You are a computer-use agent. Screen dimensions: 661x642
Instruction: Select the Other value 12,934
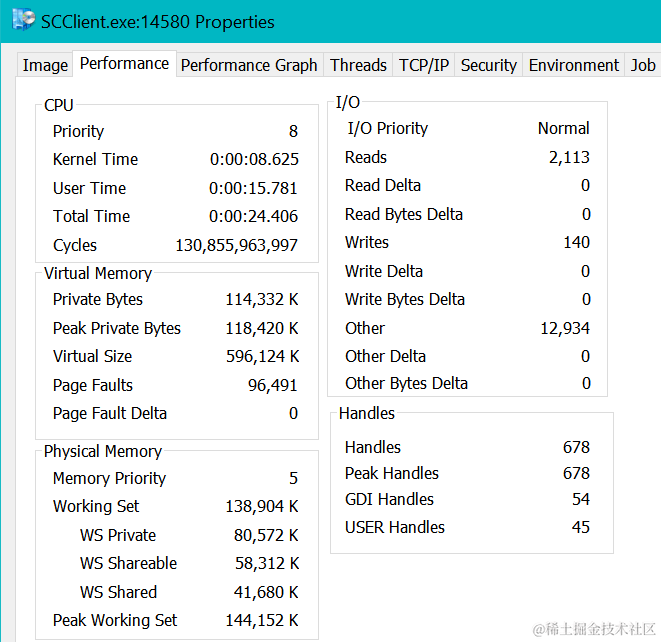coord(565,328)
